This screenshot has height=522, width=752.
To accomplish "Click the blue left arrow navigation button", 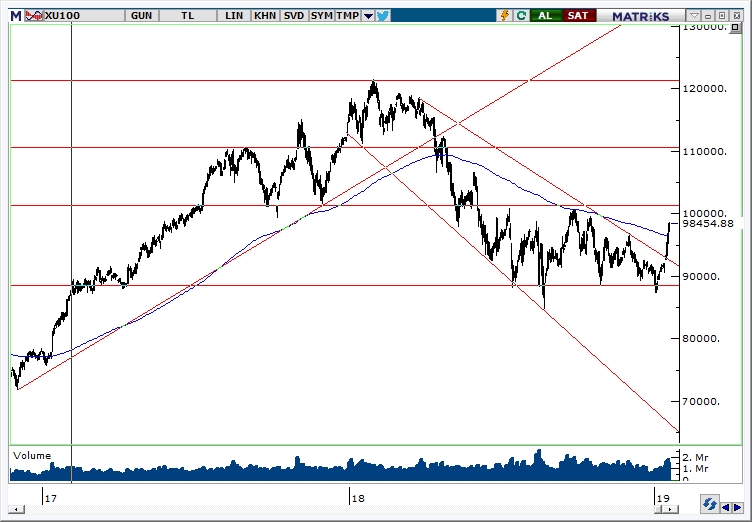I will (x=726, y=507).
